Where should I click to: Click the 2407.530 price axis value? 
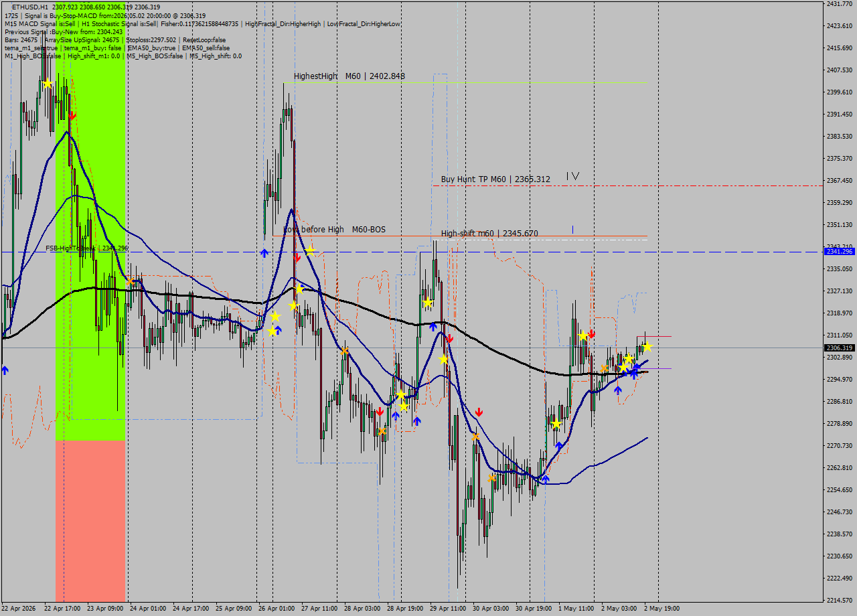(840, 70)
